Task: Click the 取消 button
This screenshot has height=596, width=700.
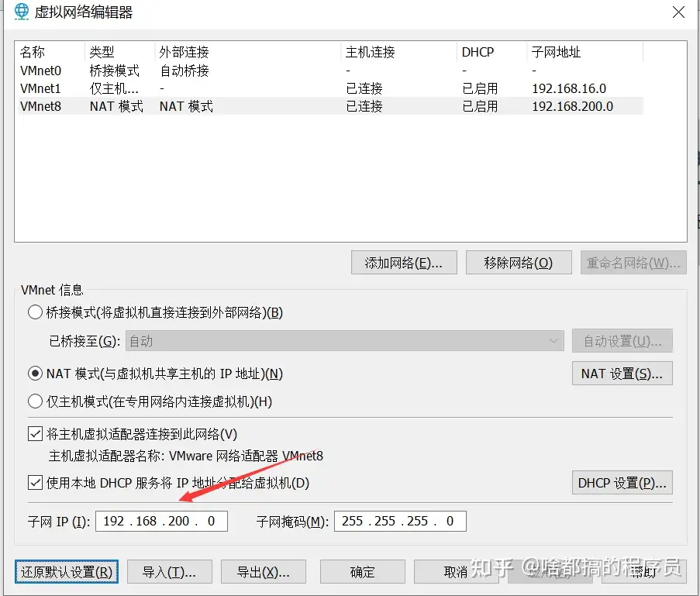Action: click(x=455, y=572)
